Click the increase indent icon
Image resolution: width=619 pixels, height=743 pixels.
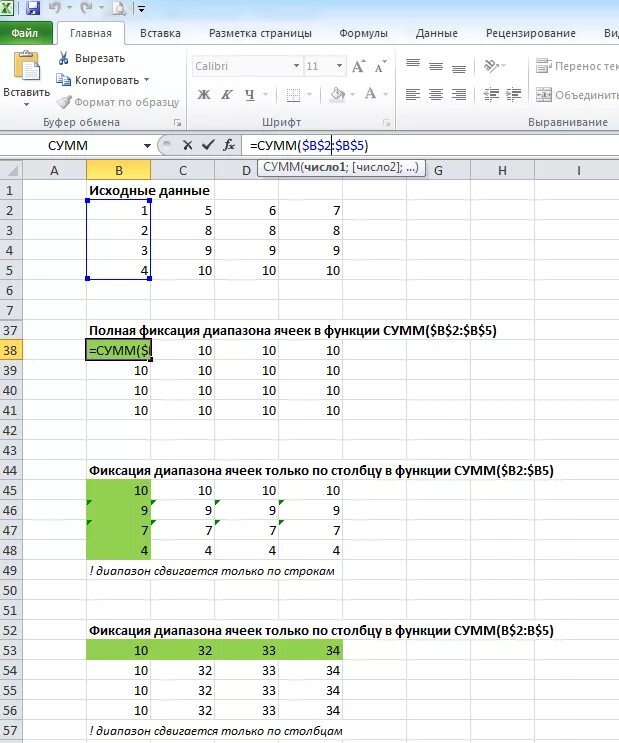[514, 95]
